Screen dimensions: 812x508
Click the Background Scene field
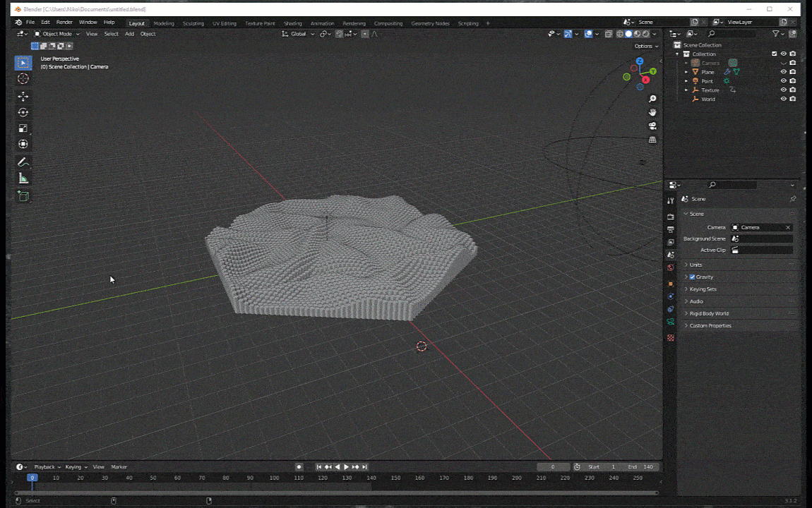(x=762, y=238)
